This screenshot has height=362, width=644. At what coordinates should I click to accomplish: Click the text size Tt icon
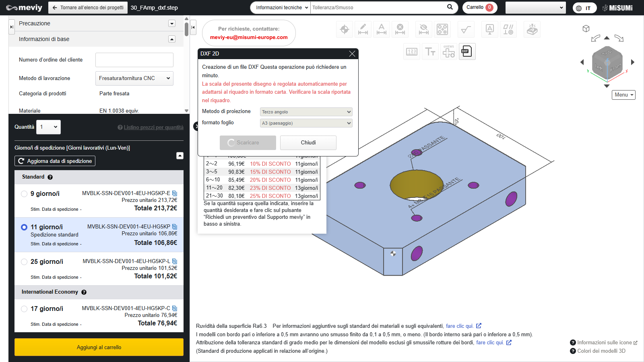(430, 51)
